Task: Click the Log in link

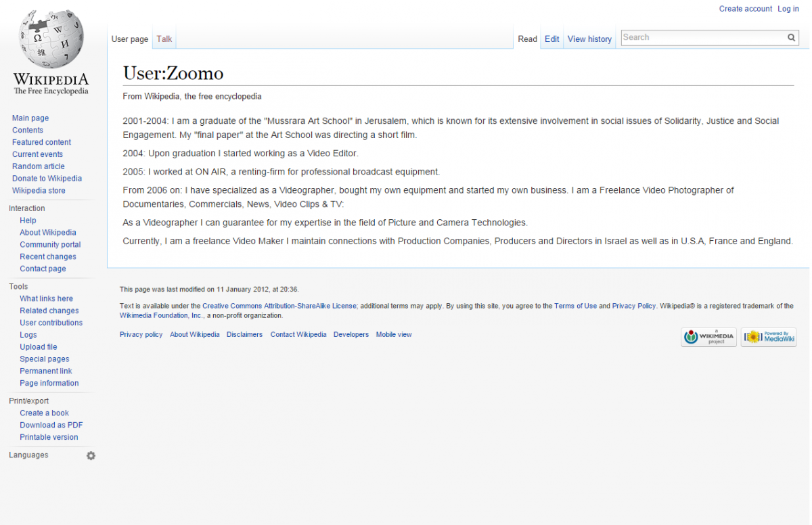Action: pyautogui.click(x=788, y=9)
